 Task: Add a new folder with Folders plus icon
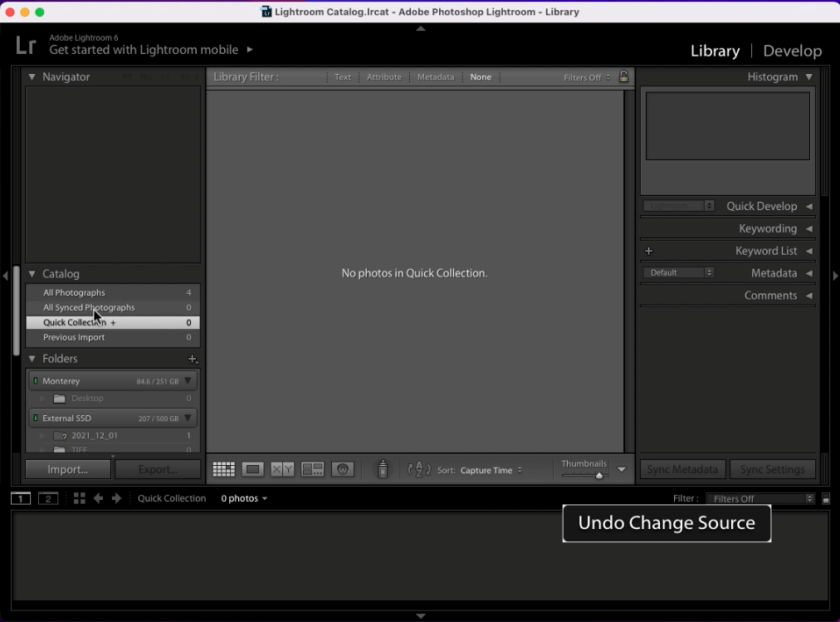point(193,359)
